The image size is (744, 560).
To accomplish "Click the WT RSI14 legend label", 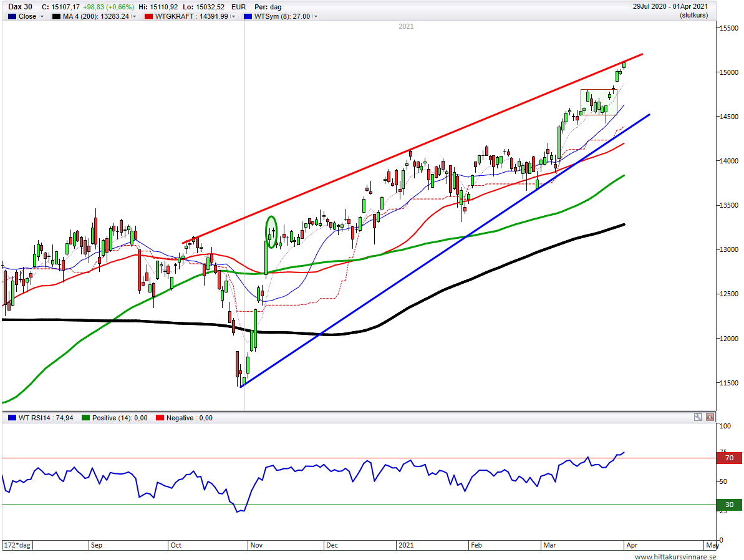I will (46, 418).
